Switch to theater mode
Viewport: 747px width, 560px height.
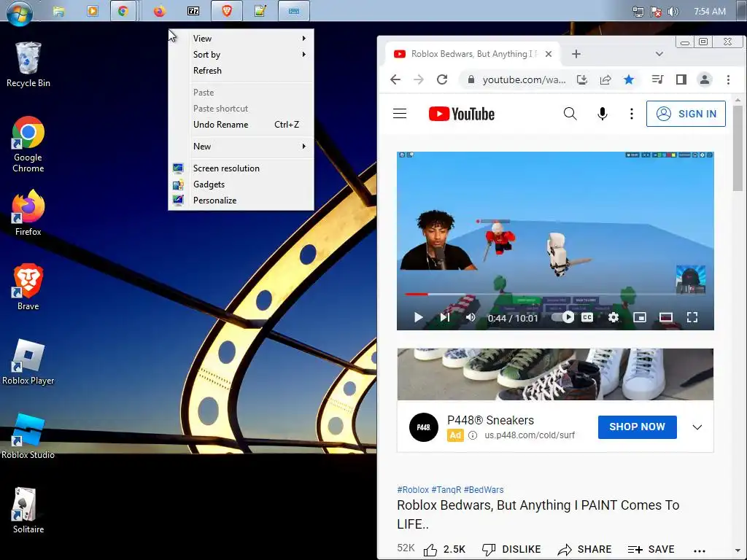click(x=666, y=317)
